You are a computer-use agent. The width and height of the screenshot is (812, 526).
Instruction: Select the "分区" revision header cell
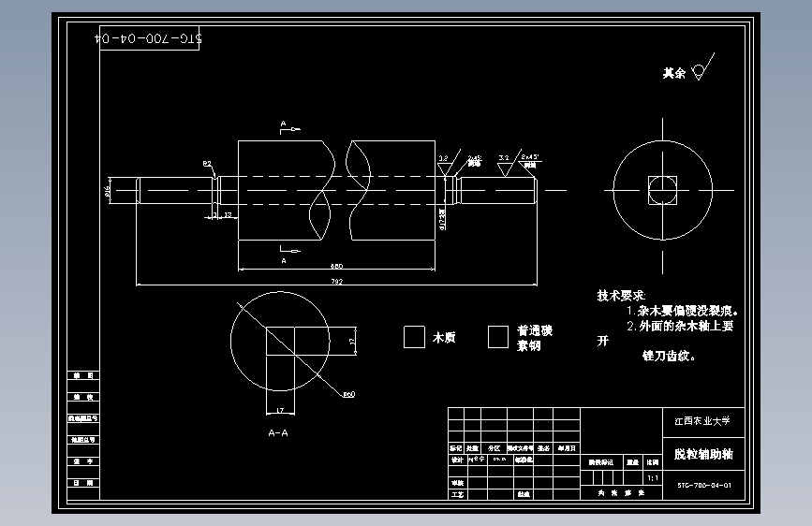(494, 448)
